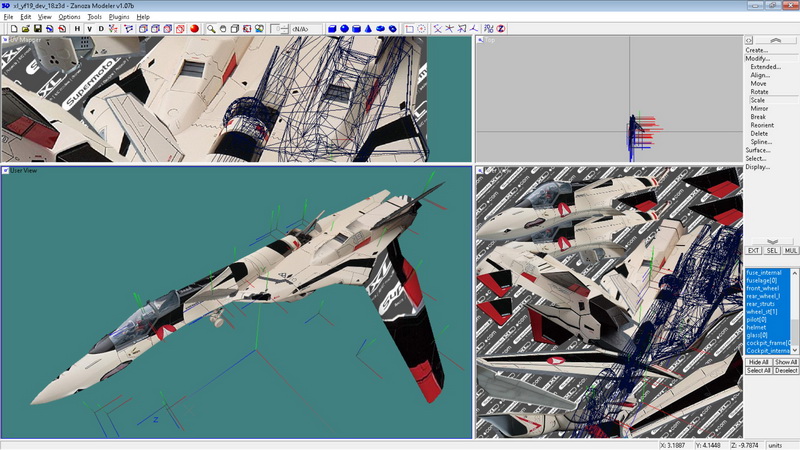The image size is (800, 450).
Task: Open the Help menu
Action: pos(143,17)
